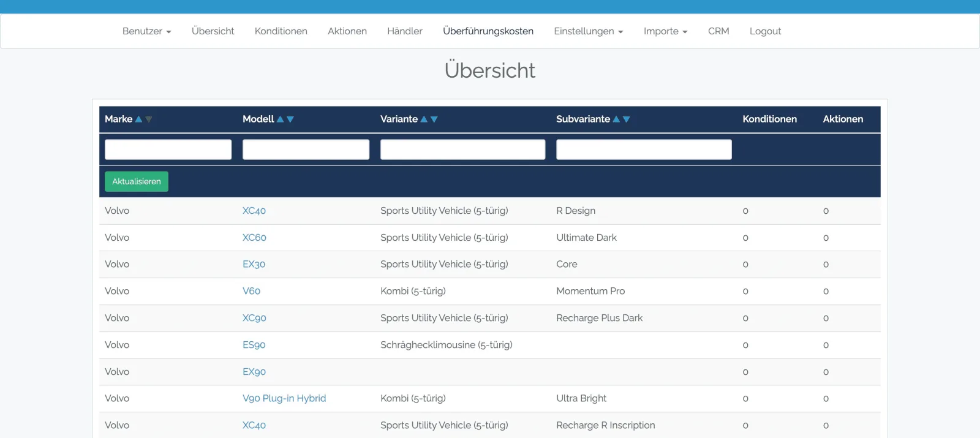Go to Übersicht in navigation bar
This screenshot has width=980, height=438.
[213, 31]
